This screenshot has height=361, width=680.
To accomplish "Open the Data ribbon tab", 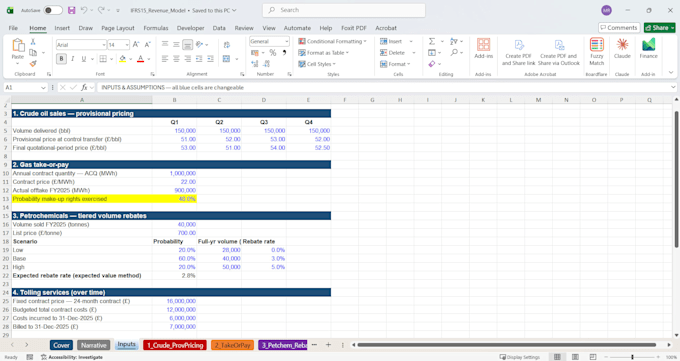I will (219, 28).
